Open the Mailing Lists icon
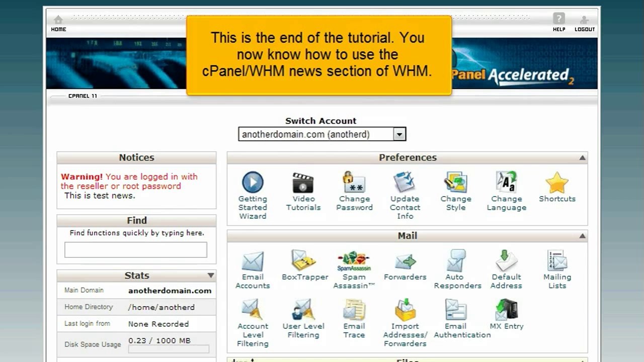 (557, 261)
